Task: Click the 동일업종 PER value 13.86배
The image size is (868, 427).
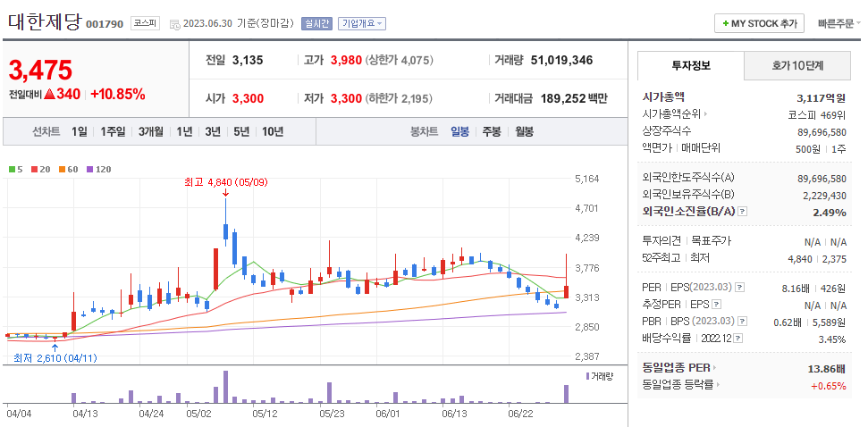Action: [827, 369]
